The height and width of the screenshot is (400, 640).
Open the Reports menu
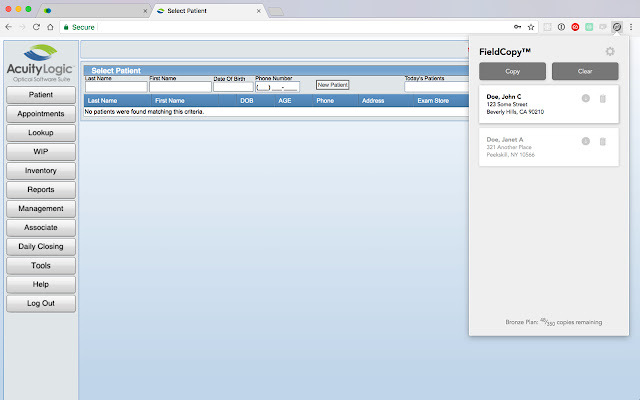[x=41, y=190]
